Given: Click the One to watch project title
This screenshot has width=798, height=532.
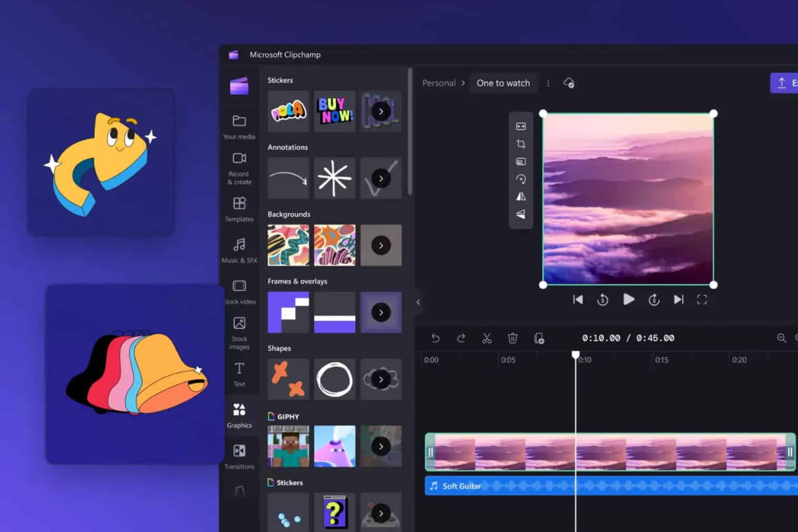Looking at the screenshot, I should click(x=503, y=83).
